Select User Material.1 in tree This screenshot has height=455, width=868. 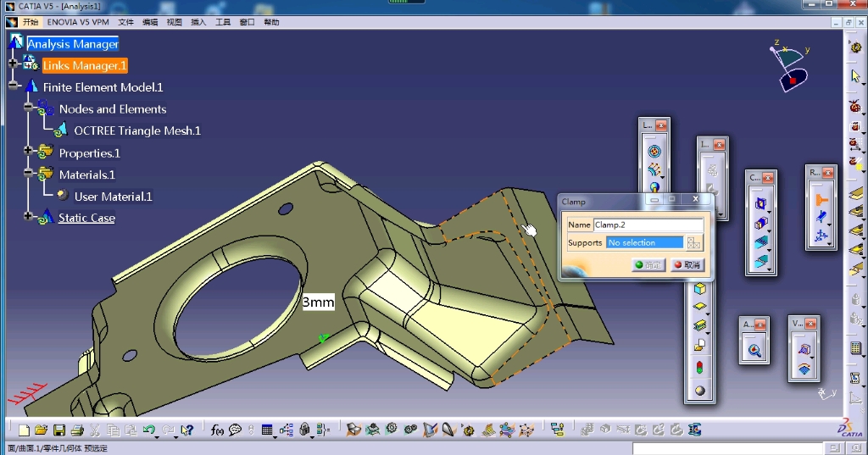click(113, 197)
